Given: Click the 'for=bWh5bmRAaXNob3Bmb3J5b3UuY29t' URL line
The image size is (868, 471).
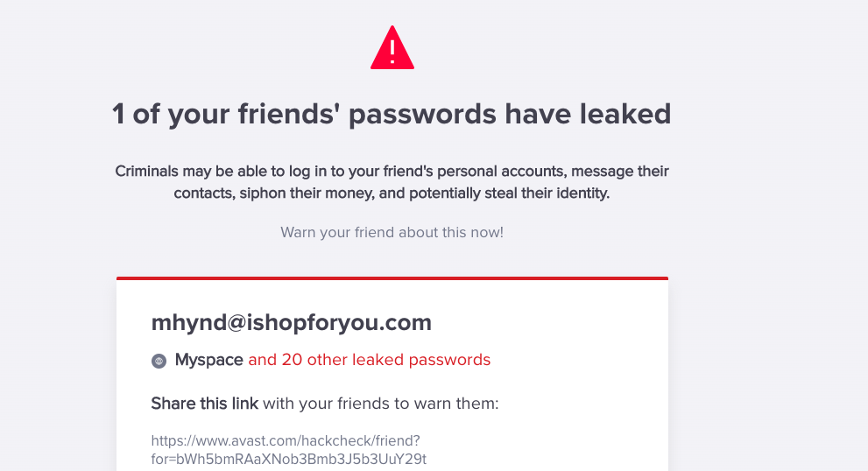Looking at the screenshot, I should coord(288,460).
